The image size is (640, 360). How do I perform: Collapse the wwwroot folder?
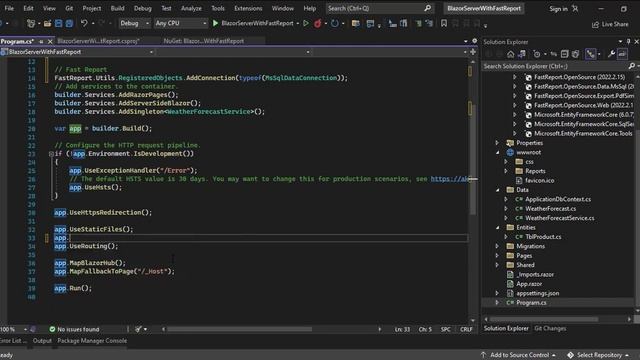click(x=497, y=152)
